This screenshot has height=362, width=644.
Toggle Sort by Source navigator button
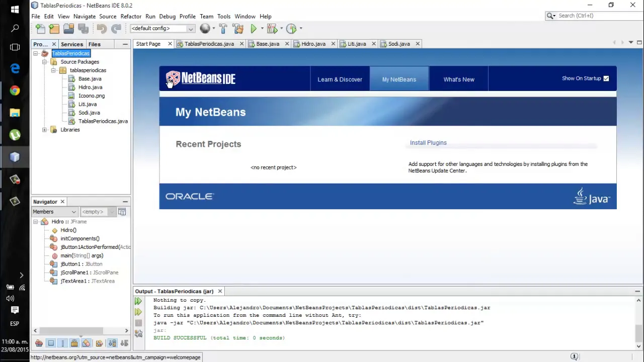(124, 343)
